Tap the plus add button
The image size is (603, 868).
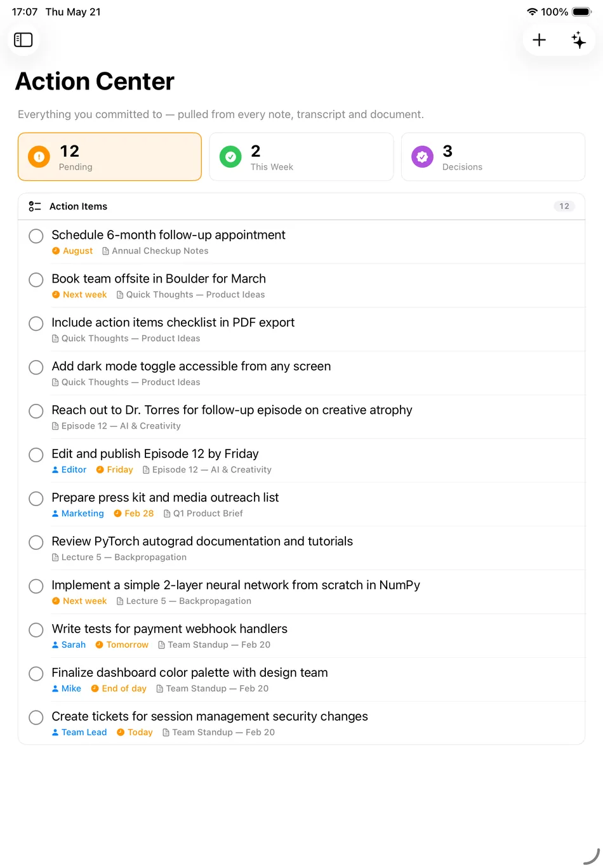[539, 40]
